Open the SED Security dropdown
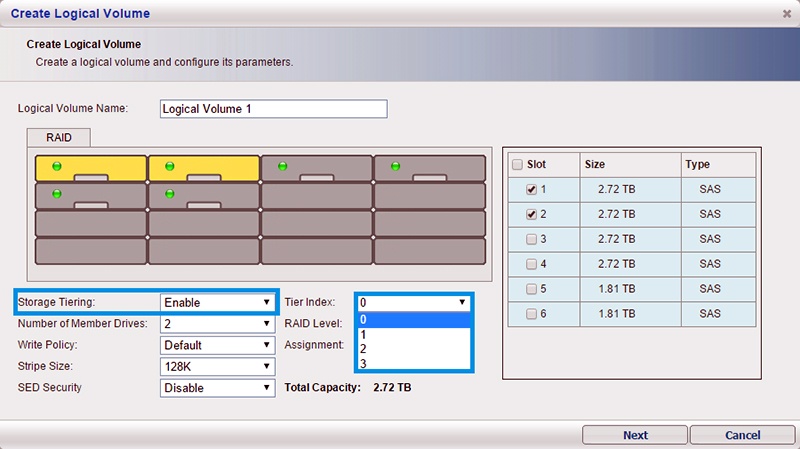The height and width of the screenshot is (449, 800). (x=217, y=388)
